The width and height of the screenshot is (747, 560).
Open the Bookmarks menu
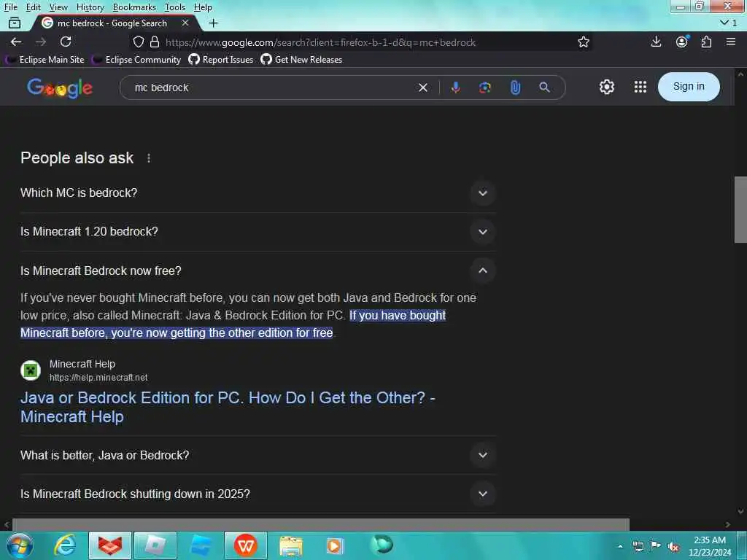point(134,7)
